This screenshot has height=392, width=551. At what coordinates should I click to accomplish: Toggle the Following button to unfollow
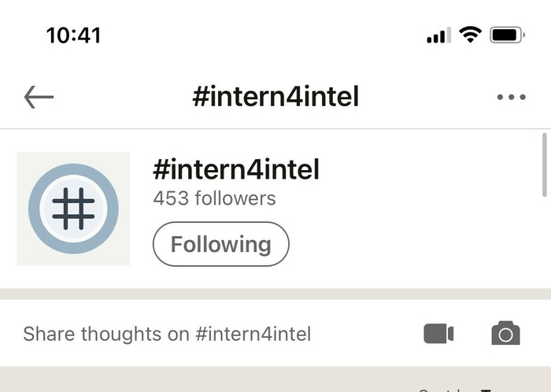[220, 244]
